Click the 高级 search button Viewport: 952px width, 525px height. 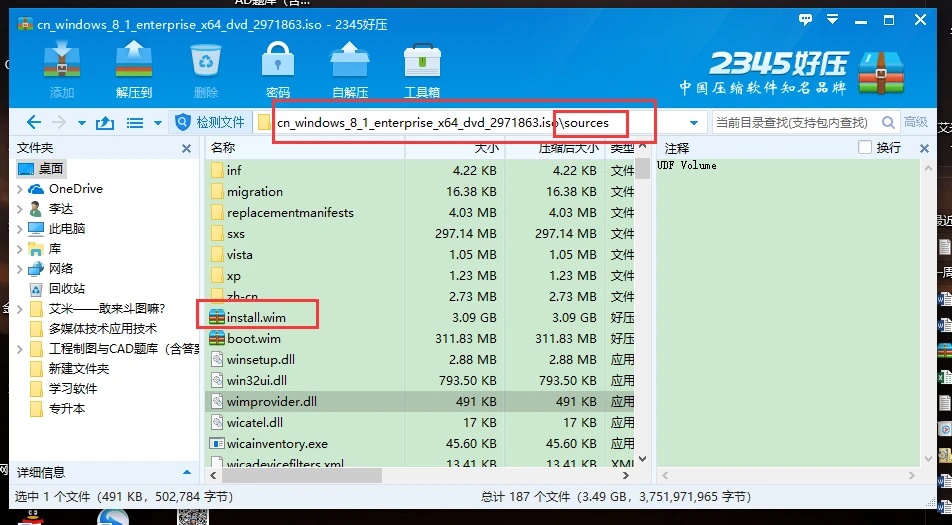pos(915,123)
